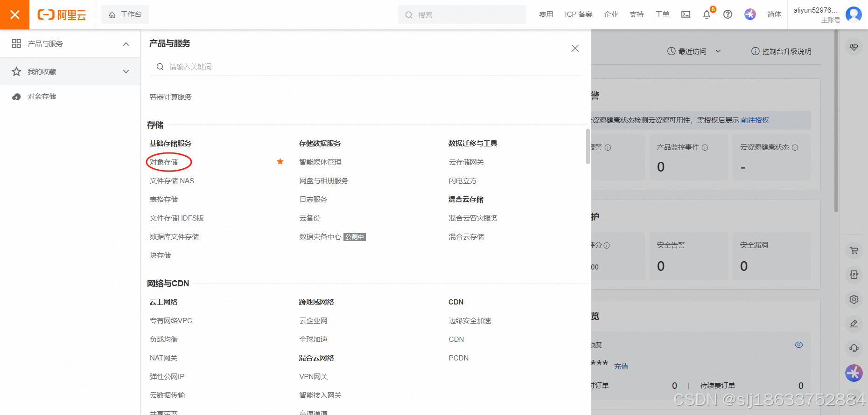The height and width of the screenshot is (415, 868).
Task: Open 云存储网关
Action: (x=466, y=162)
